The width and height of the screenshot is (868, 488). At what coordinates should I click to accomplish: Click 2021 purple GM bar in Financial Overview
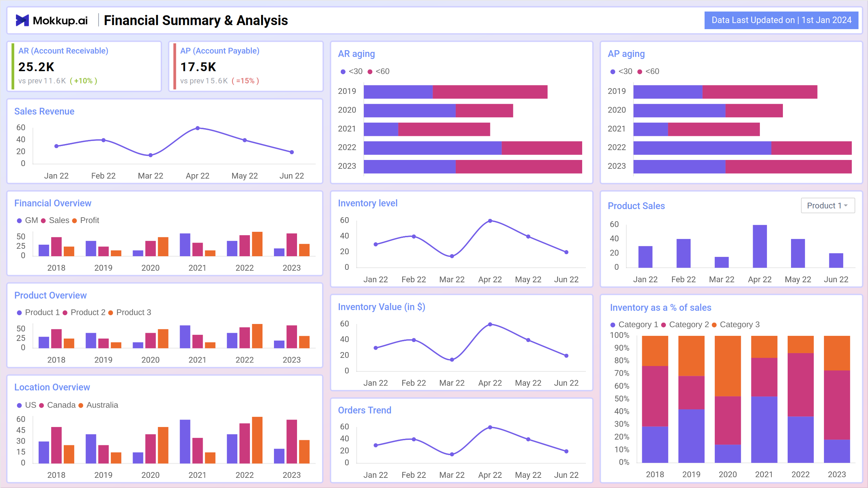185,245
